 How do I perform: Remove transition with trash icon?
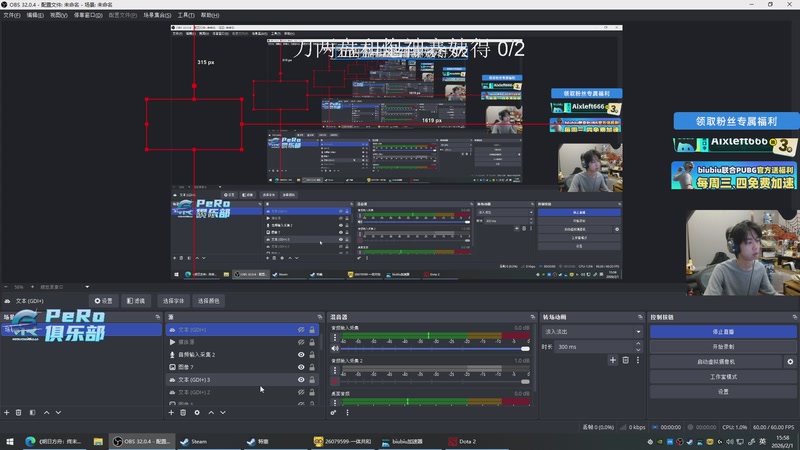tap(626, 360)
